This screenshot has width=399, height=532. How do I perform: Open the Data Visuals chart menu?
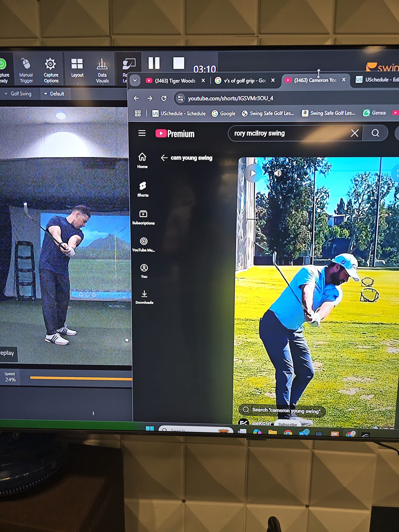pos(102,64)
